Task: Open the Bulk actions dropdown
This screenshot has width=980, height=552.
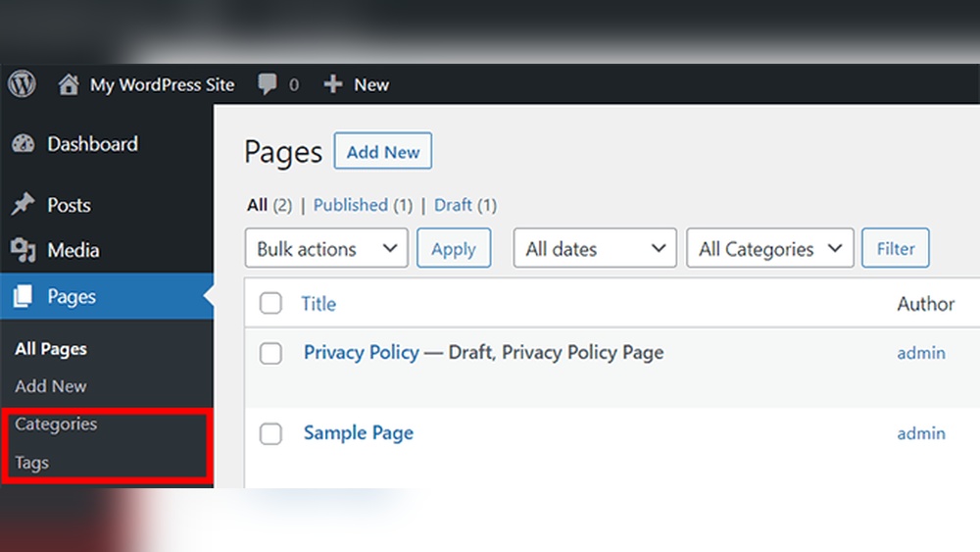Action: (326, 248)
